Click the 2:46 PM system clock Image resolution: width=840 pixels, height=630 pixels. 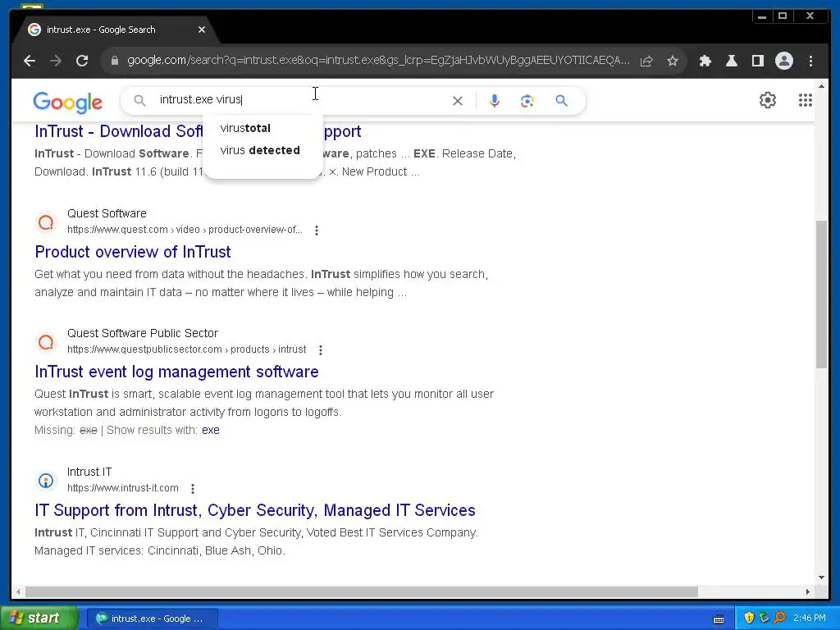click(x=810, y=619)
